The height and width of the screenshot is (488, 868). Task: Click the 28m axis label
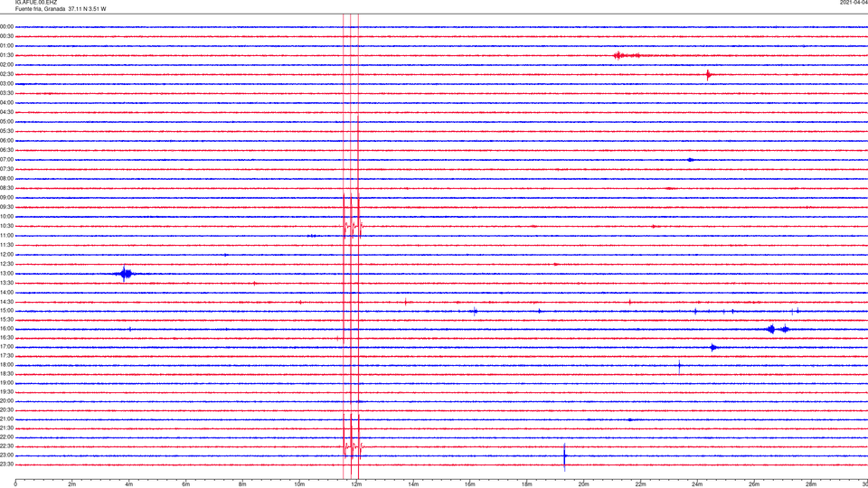[x=811, y=484]
